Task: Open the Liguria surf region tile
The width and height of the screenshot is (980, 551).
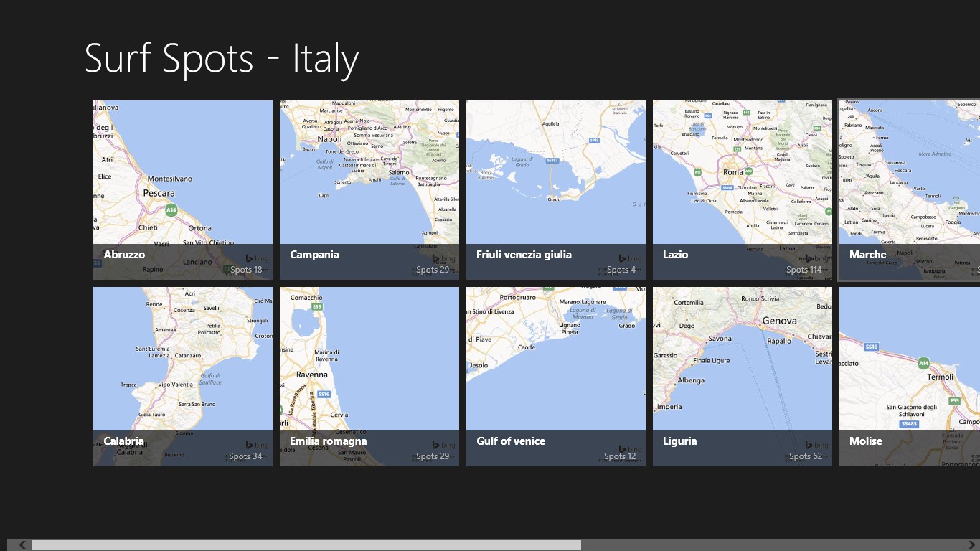Action: point(743,377)
